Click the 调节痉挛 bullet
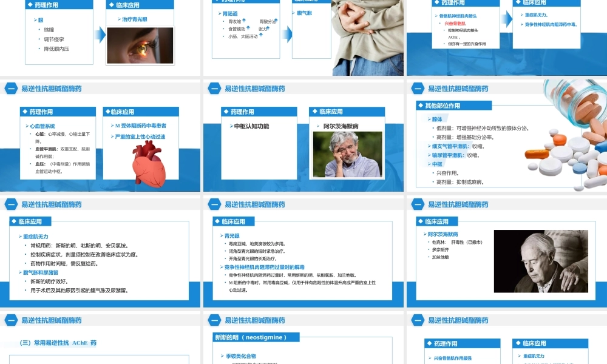Image resolution: width=607 pixels, height=364 pixels. (x=54, y=39)
